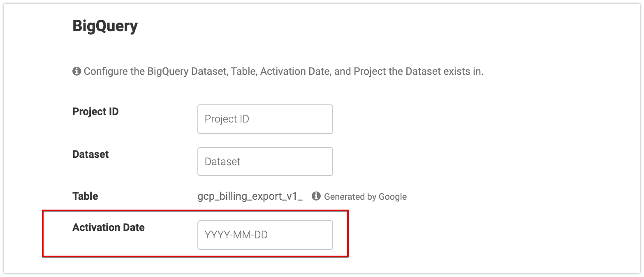This screenshot has width=644, height=277.
Task: Focus the Dataset input field
Action: pyautogui.click(x=265, y=162)
